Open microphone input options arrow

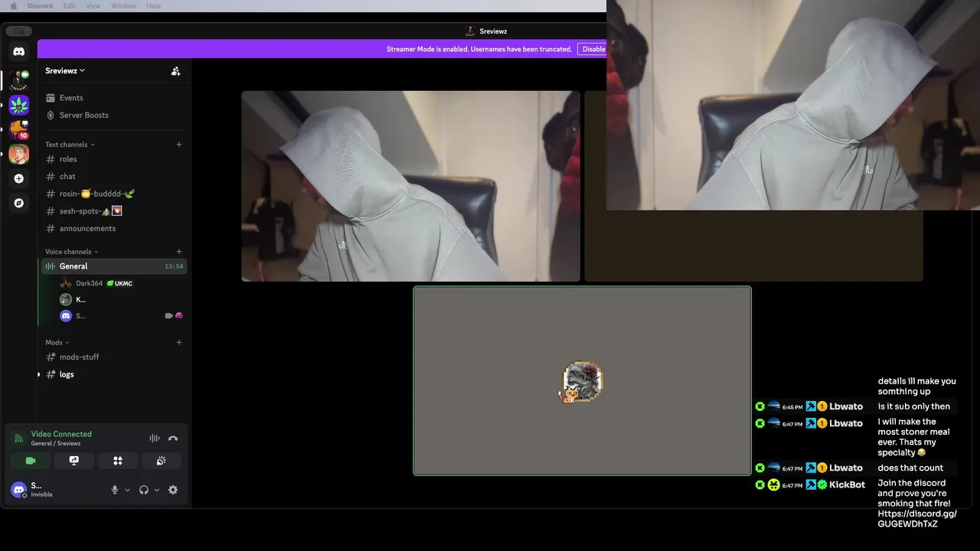(x=127, y=490)
